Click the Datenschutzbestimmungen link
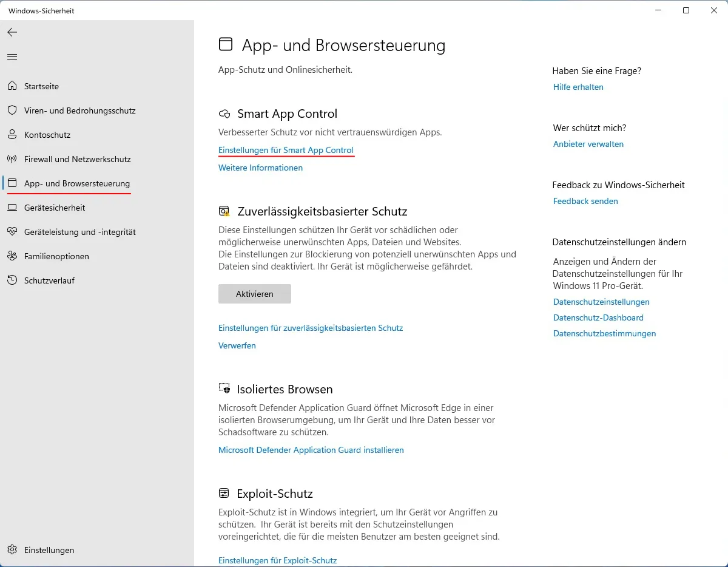 coord(604,333)
